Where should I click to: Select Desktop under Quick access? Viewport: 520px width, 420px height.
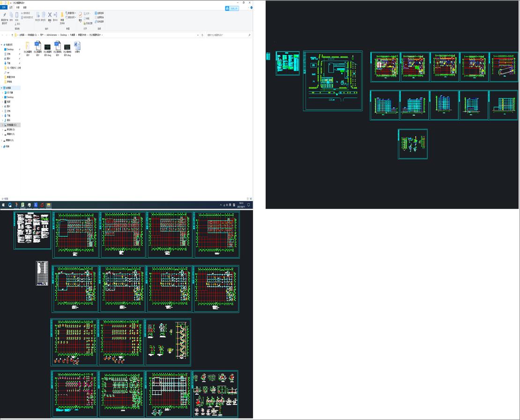(10, 49)
